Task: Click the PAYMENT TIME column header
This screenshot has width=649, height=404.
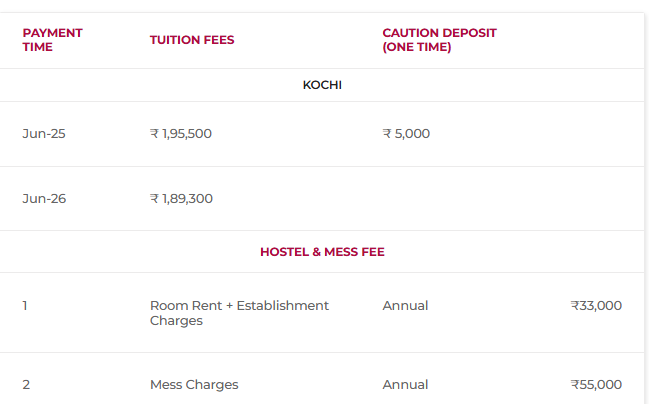Action: click(52, 40)
